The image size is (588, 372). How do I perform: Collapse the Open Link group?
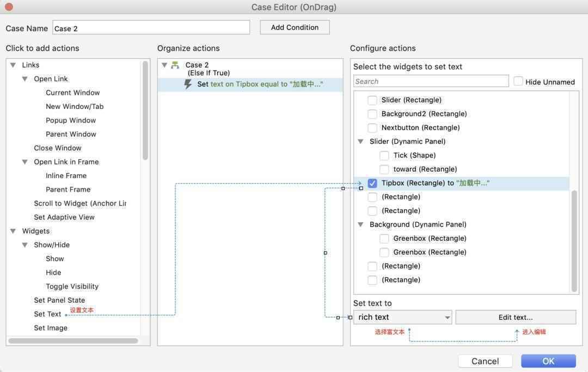[24, 79]
